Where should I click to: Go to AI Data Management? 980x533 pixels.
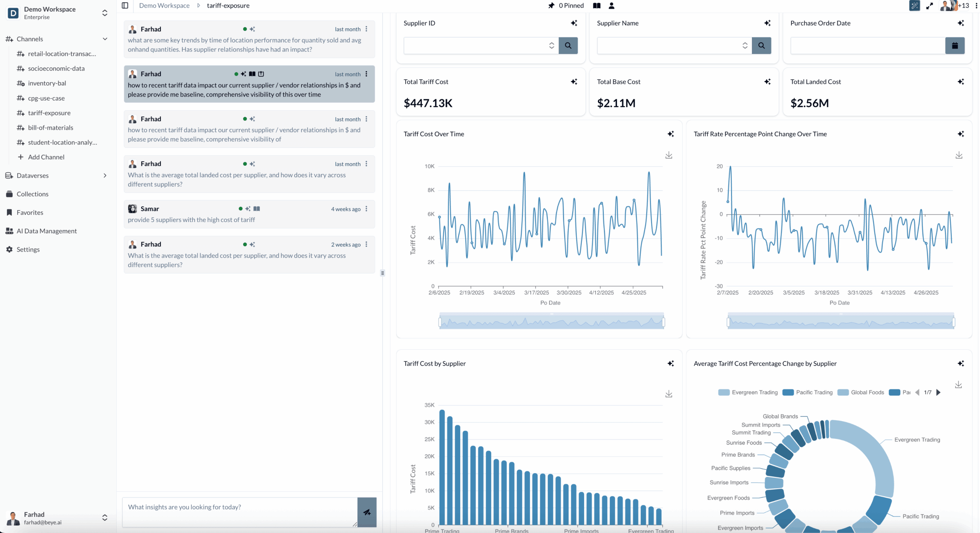(47, 231)
